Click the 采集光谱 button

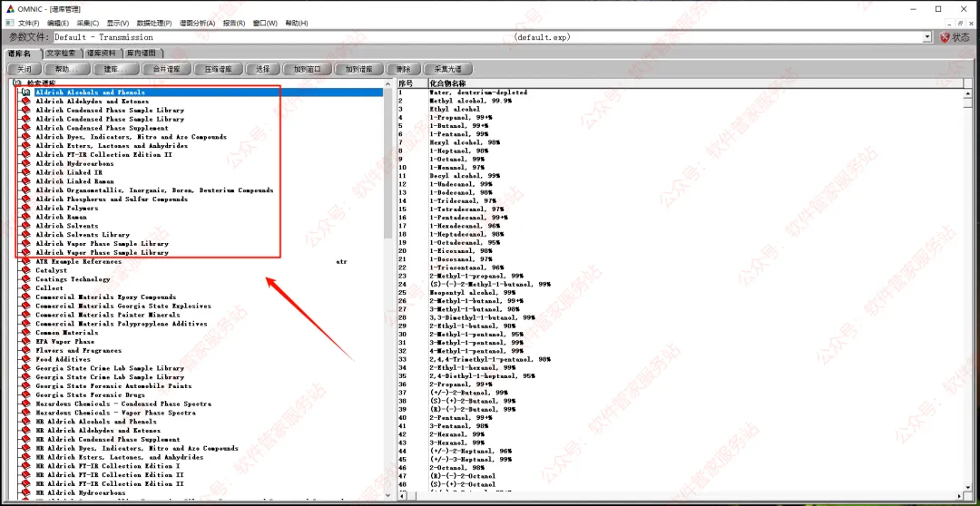[447, 69]
